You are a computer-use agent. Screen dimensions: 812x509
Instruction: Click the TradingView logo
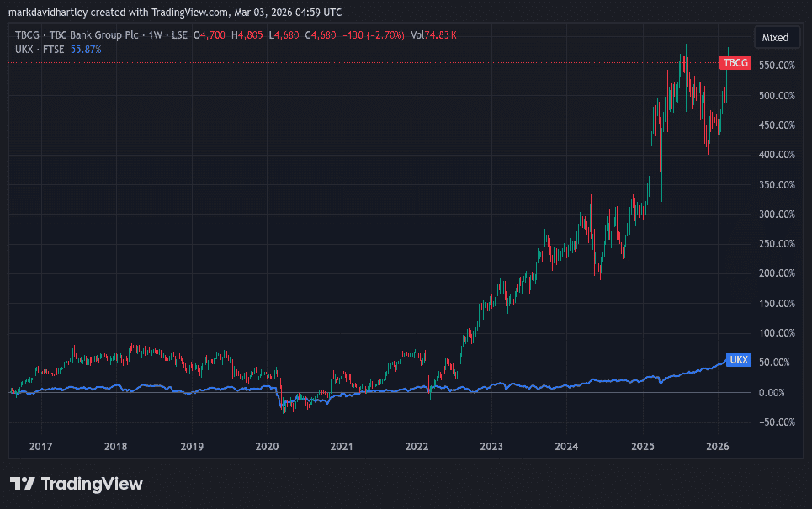(76, 484)
